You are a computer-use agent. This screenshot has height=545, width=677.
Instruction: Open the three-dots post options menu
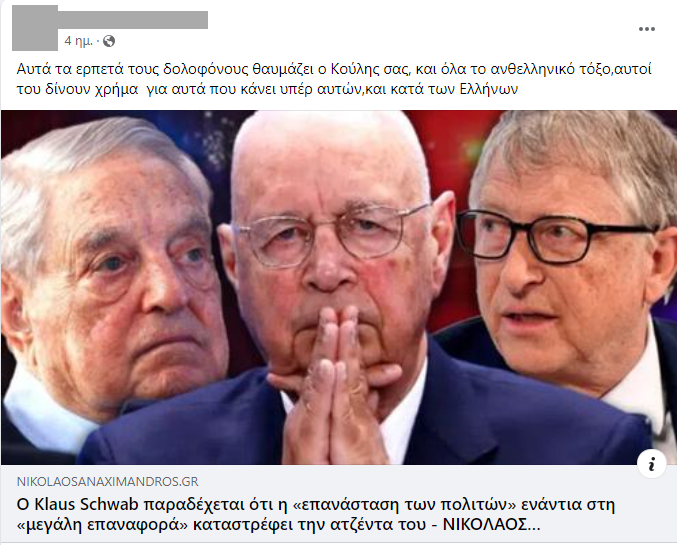pos(646,29)
